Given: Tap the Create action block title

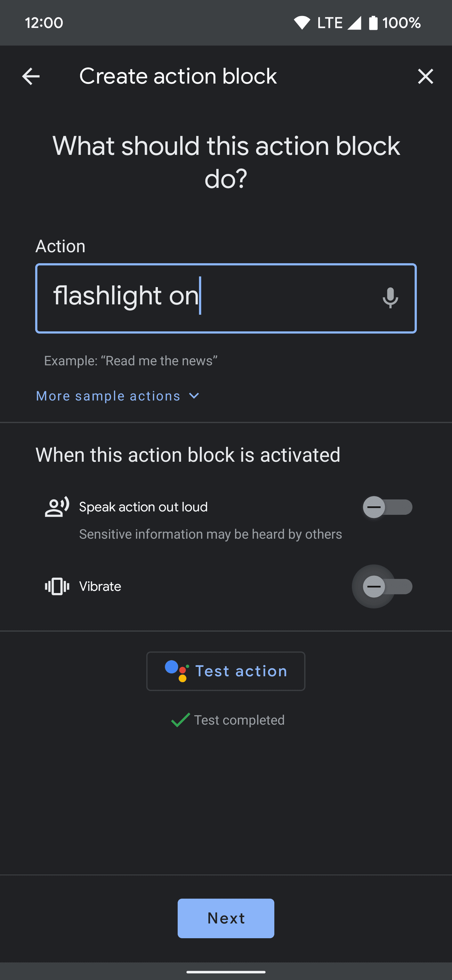Looking at the screenshot, I should click(x=178, y=77).
